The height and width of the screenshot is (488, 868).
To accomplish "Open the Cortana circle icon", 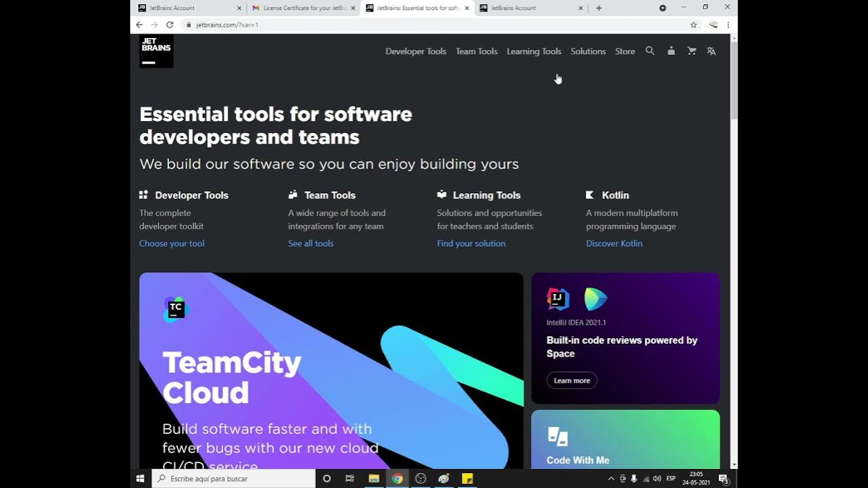I will click(327, 479).
